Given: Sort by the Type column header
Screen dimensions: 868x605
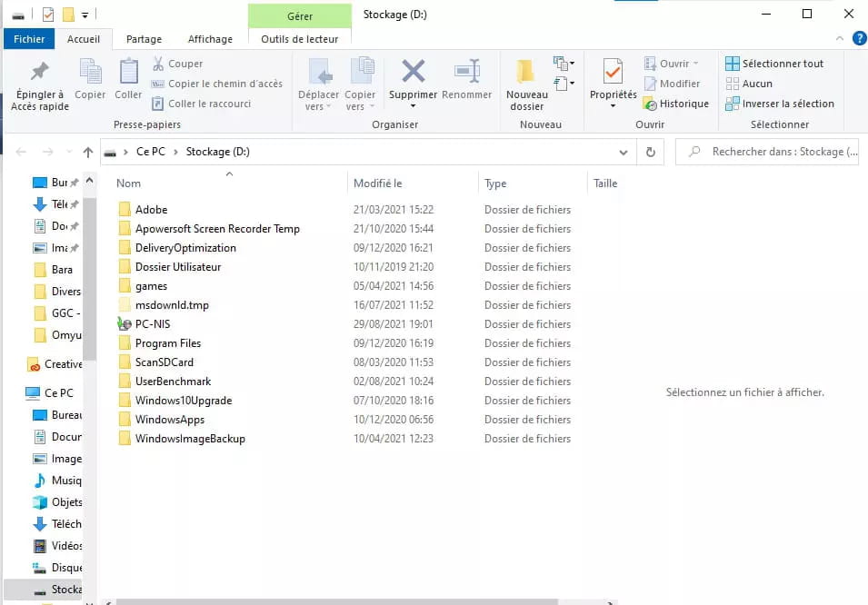Looking at the screenshot, I should click(x=533, y=183).
